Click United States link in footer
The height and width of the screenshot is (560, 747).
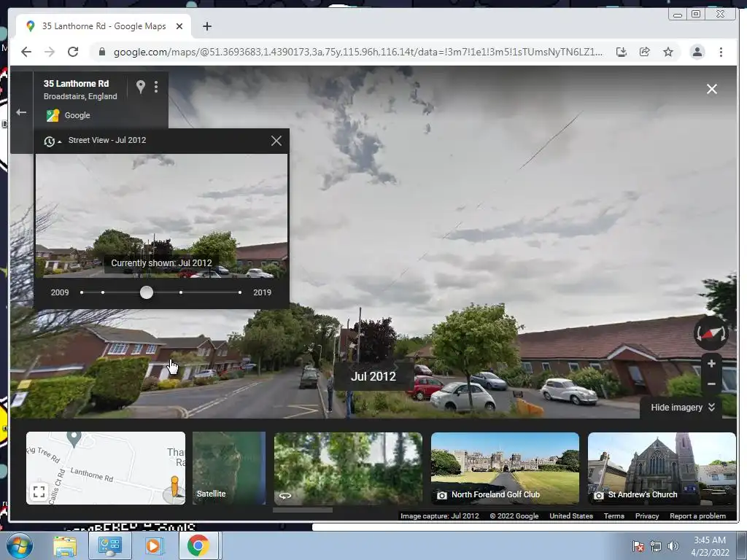coord(571,516)
